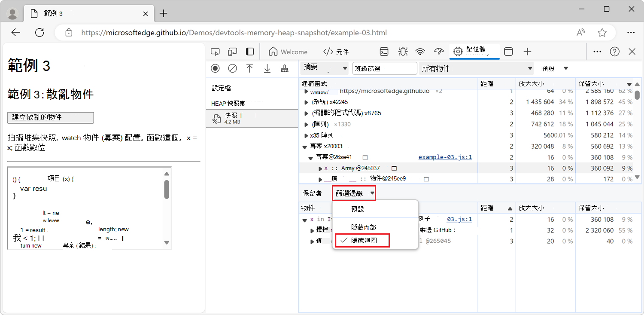Close the DevTools panel
644x315 pixels.
click(632, 52)
